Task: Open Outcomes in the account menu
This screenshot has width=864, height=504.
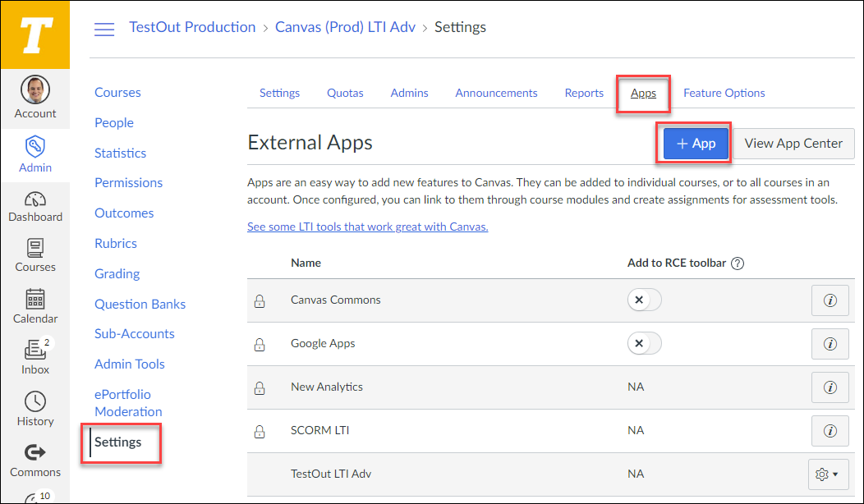Action: 124,213
